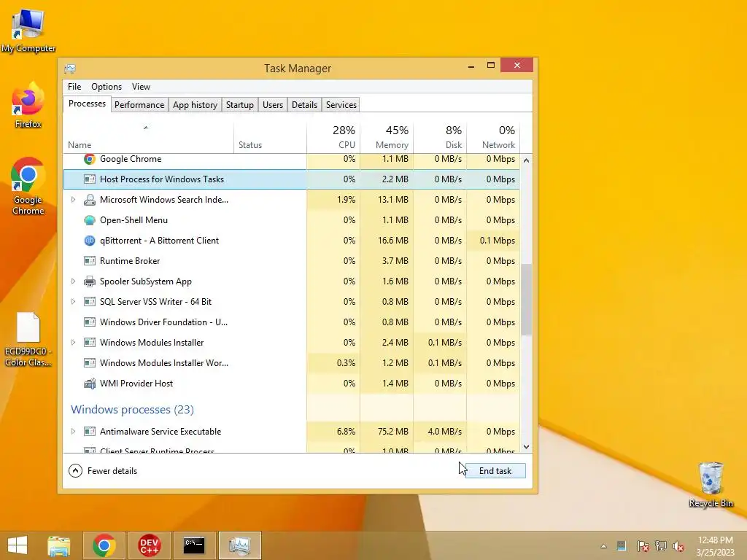Click the qBittorrent - A Bittorrent Client name
Screen dimensions: 747x560
click(159, 241)
